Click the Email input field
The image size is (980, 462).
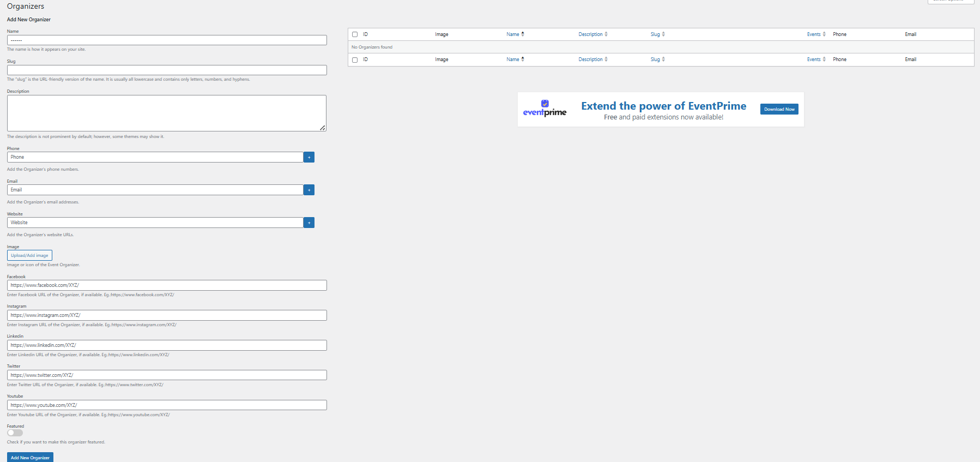(x=155, y=190)
